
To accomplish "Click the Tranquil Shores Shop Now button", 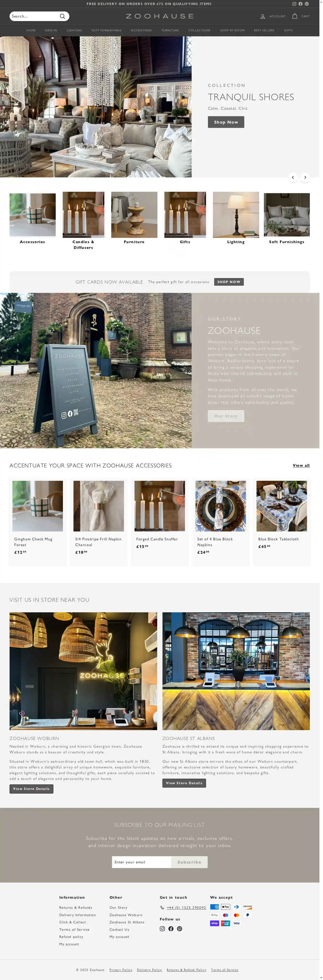I will (x=226, y=122).
